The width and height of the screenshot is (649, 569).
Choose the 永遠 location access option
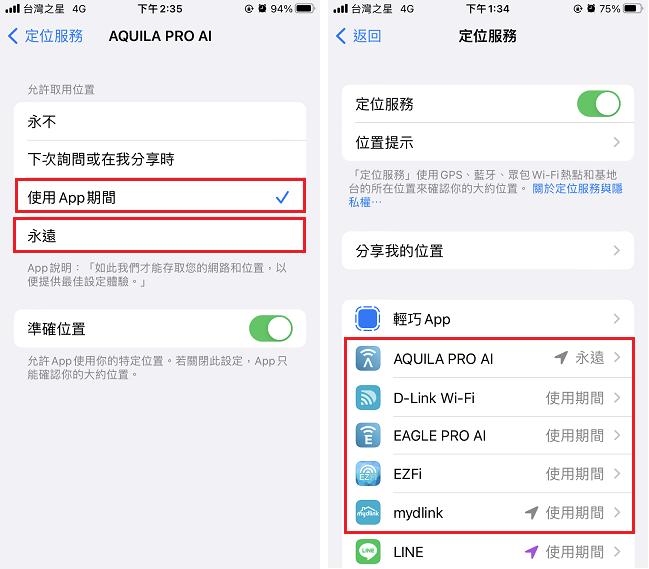pos(160,236)
